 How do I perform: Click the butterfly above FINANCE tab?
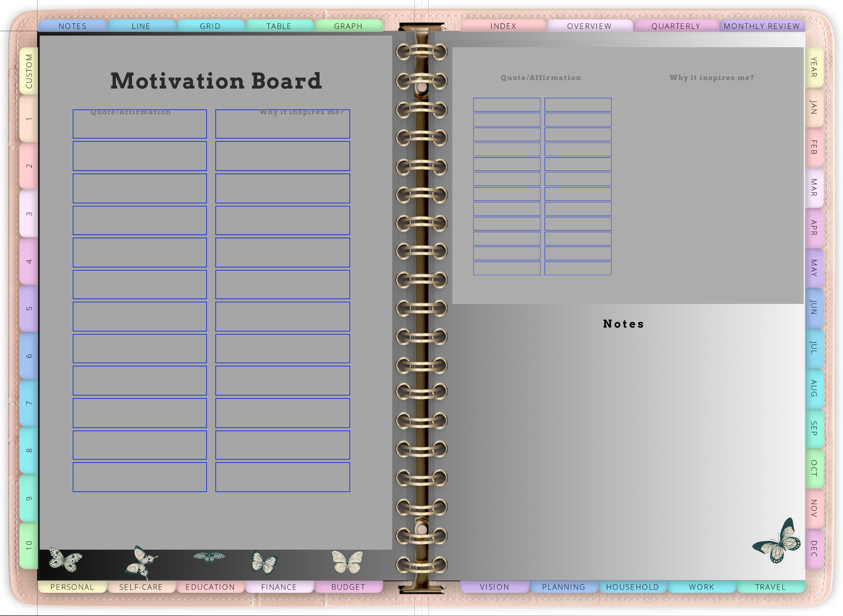(264, 562)
